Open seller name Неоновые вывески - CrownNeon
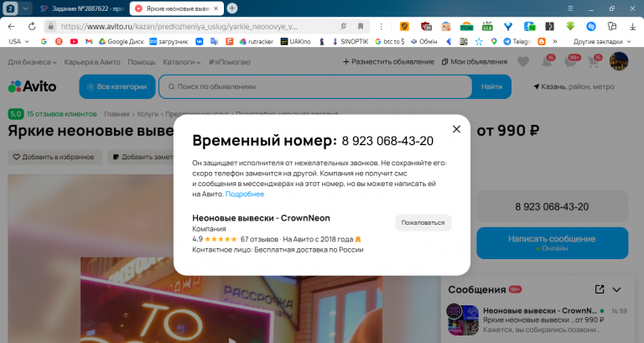The height and width of the screenshot is (343, 644). 262,218
